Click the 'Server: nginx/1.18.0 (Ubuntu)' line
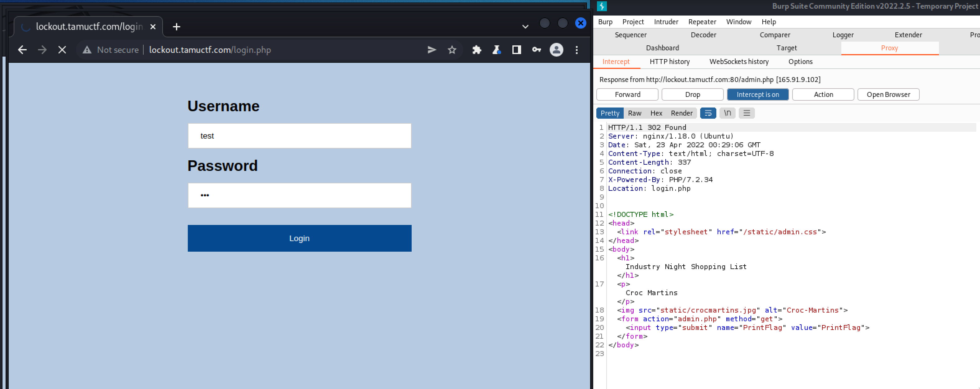The image size is (980, 389). point(671,136)
